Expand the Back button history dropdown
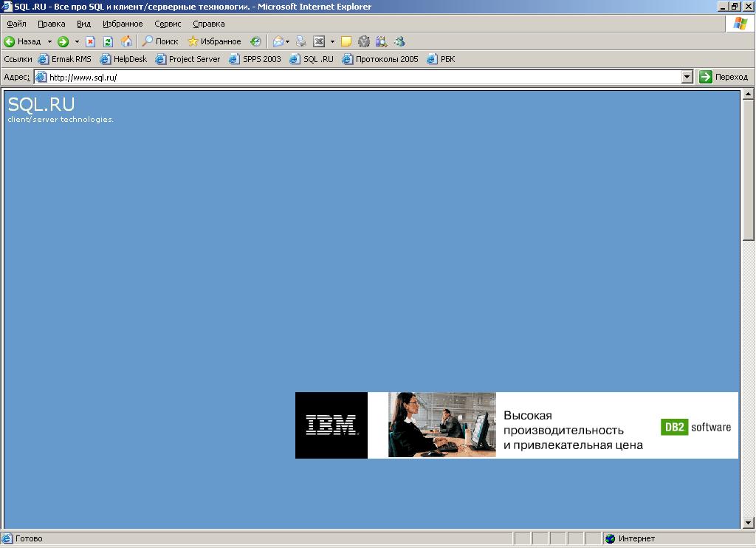The image size is (756, 548). [x=49, y=41]
